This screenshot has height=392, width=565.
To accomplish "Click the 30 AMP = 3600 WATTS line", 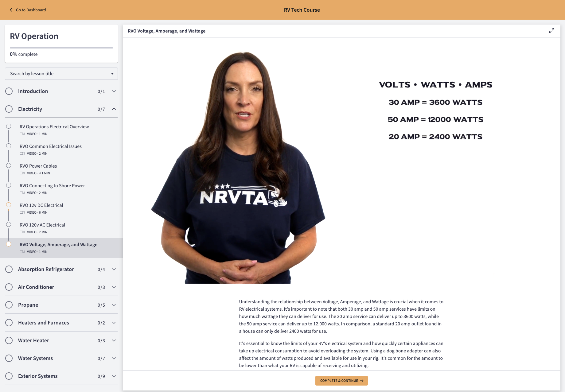I will click(435, 102).
